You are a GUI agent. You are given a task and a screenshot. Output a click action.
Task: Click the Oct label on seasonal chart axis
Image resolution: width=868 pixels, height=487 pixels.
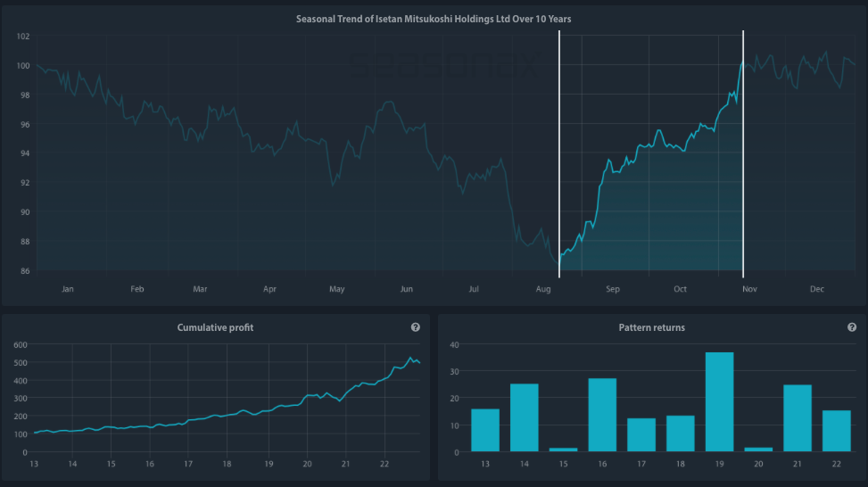coord(680,289)
